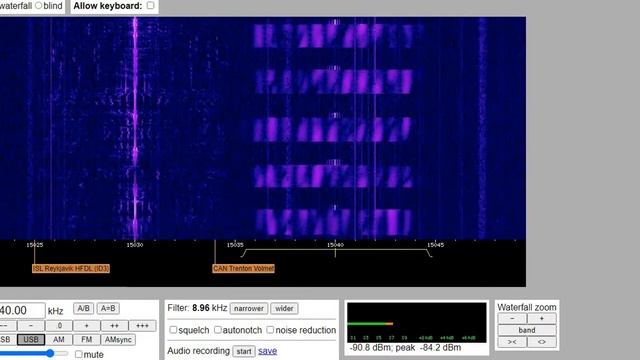Select the blind radio option
This screenshot has width=640, height=360.
[x=38, y=6]
